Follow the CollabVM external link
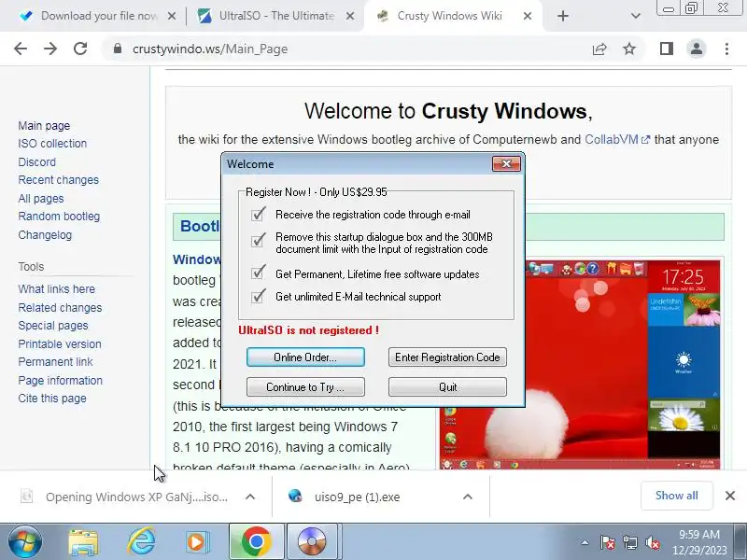Image resolution: width=747 pixels, height=560 pixels. 617,139
